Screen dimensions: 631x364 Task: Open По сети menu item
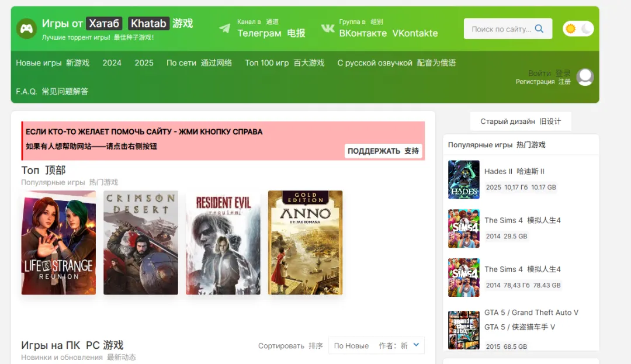point(199,63)
